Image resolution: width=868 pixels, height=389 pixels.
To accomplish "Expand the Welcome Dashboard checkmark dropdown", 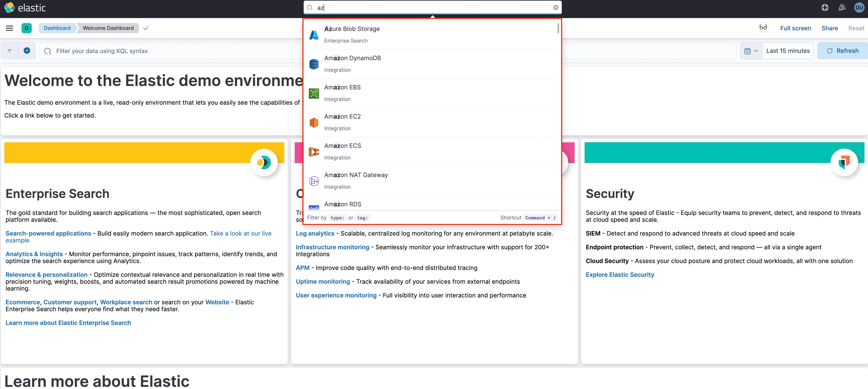I will (x=146, y=28).
